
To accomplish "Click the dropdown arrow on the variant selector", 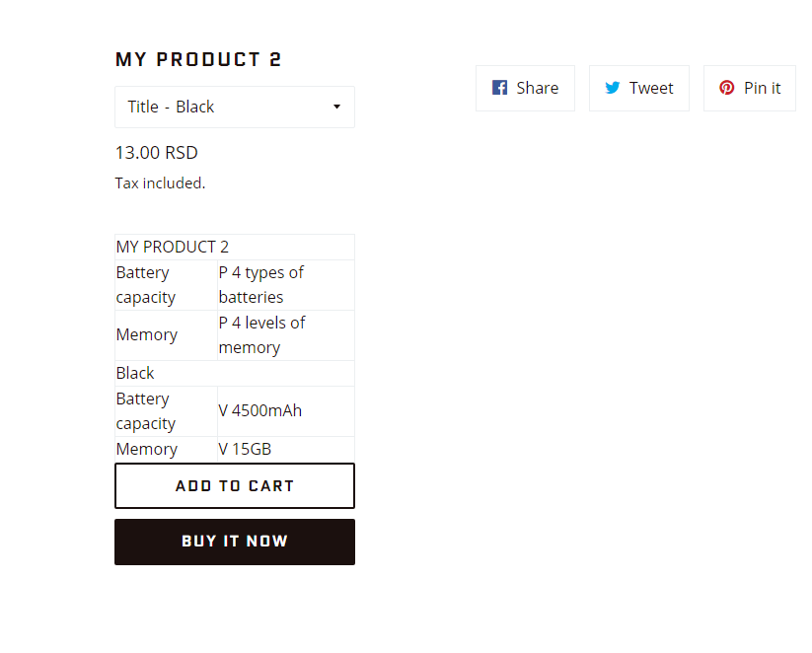I will 336,107.
